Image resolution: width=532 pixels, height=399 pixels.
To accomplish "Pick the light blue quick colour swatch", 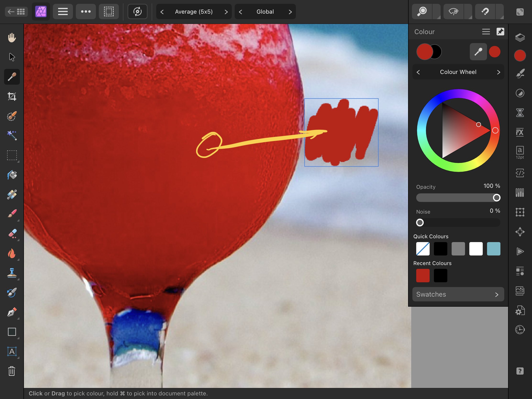I will click(493, 249).
